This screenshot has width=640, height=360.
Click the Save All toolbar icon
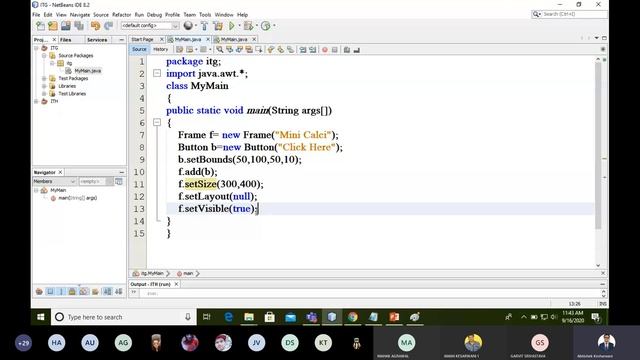[x=79, y=26]
